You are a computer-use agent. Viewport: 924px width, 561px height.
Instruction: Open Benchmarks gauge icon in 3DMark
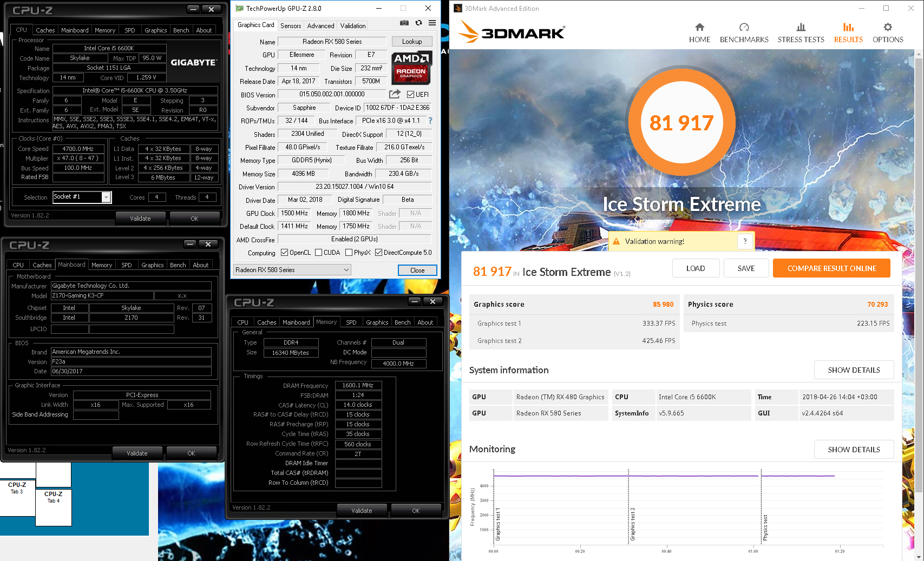[744, 27]
